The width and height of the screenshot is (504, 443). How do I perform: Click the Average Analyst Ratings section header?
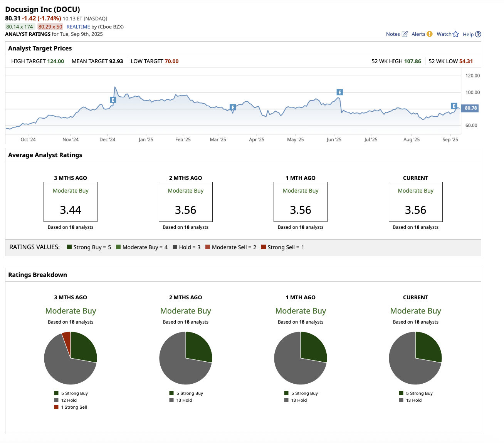tap(45, 155)
